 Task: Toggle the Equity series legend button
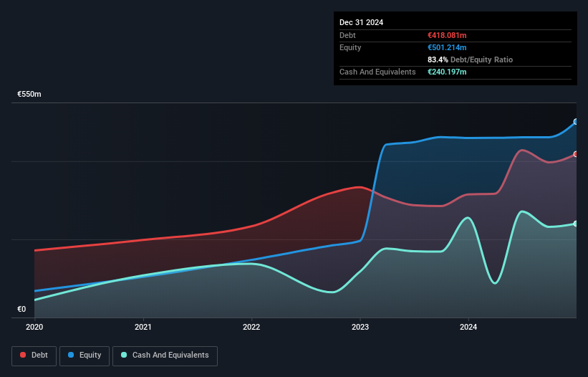coord(85,355)
